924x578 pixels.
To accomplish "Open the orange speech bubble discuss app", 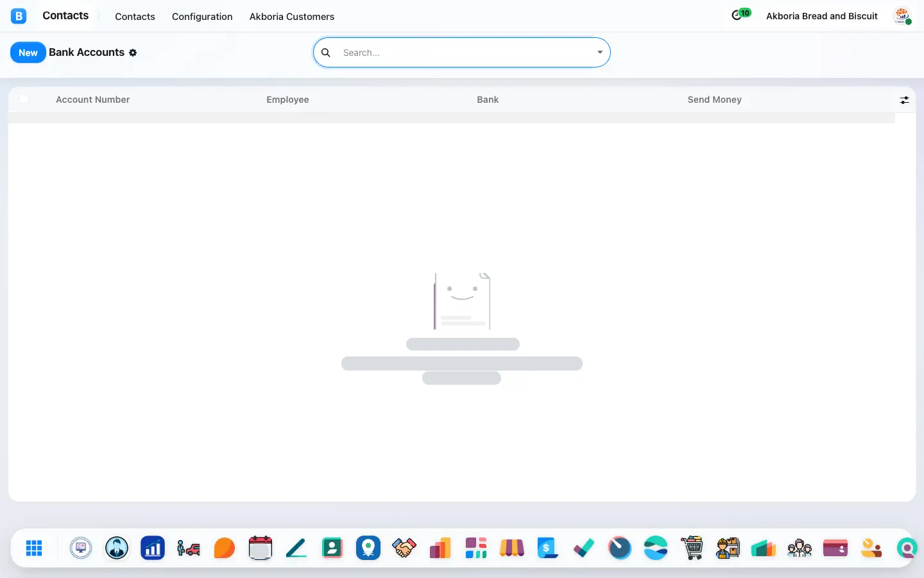I will (225, 548).
